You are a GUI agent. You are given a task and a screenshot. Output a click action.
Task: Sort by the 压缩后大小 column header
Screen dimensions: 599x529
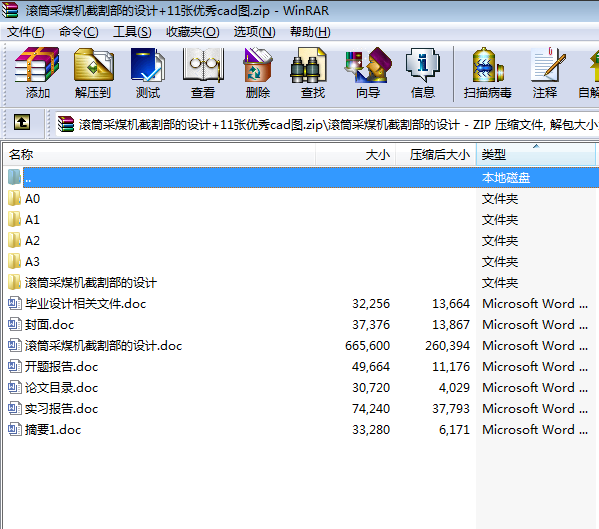coord(436,155)
